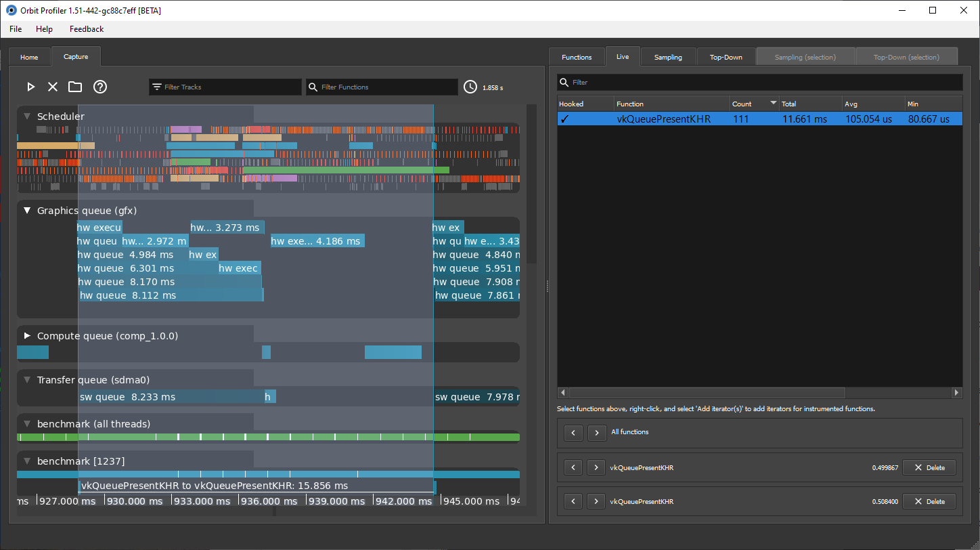Delete the iterator with value 0.499867
Image resolution: width=980 pixels, height=550 pixels.
[929, 467]
